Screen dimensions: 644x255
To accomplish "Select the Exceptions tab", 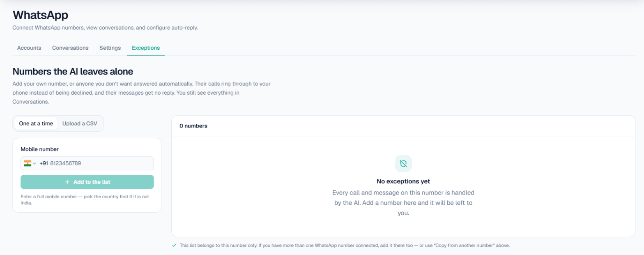I will pyautogui.click(x=146, y=48).
